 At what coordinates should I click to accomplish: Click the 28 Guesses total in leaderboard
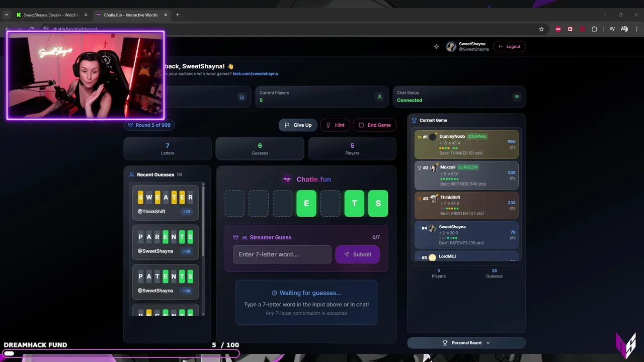pos(494,273)
